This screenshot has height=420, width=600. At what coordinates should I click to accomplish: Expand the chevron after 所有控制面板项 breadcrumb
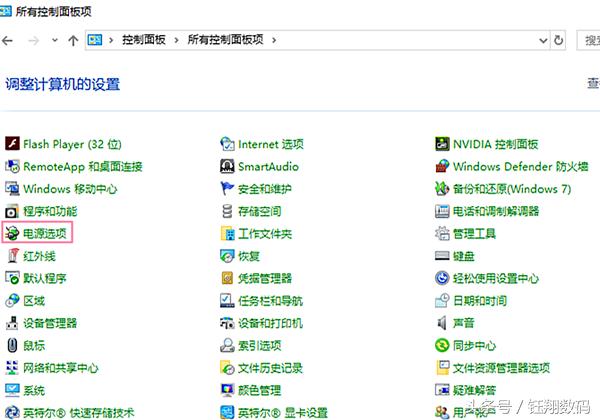click(274, 41)
